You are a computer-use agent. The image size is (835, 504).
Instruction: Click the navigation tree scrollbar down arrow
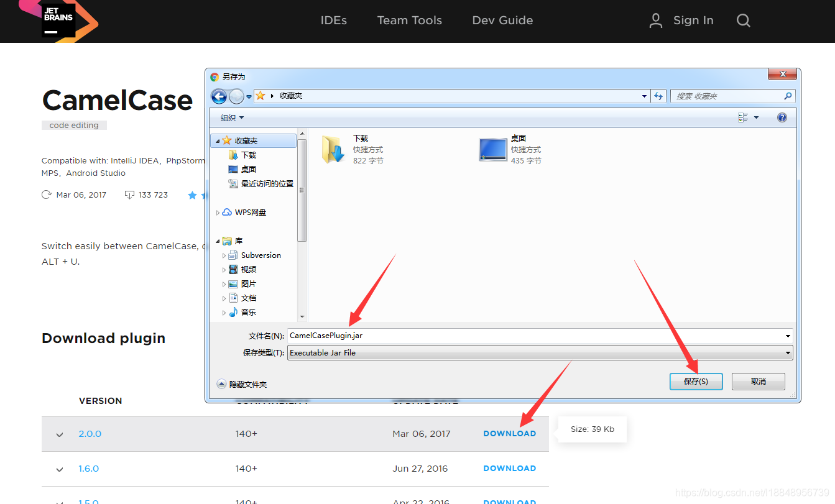coord(302,317)
